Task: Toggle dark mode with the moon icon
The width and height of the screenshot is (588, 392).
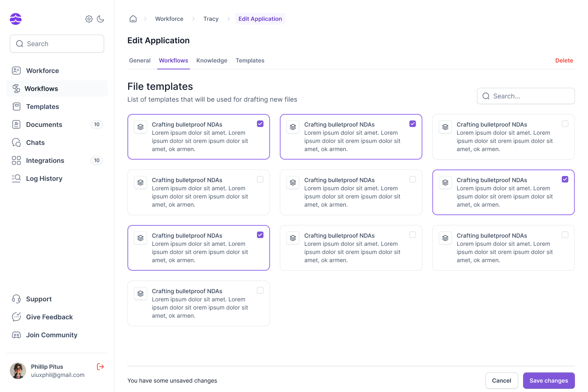Action: (100, 19)
